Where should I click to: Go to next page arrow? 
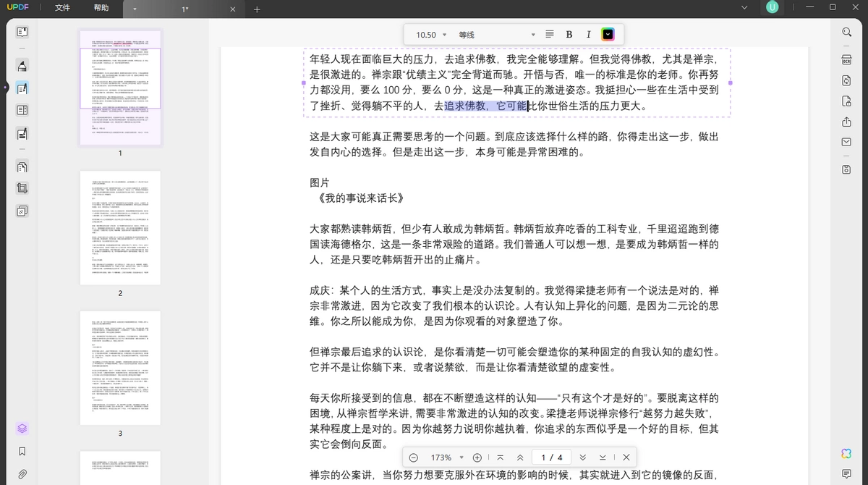[582, 457]
